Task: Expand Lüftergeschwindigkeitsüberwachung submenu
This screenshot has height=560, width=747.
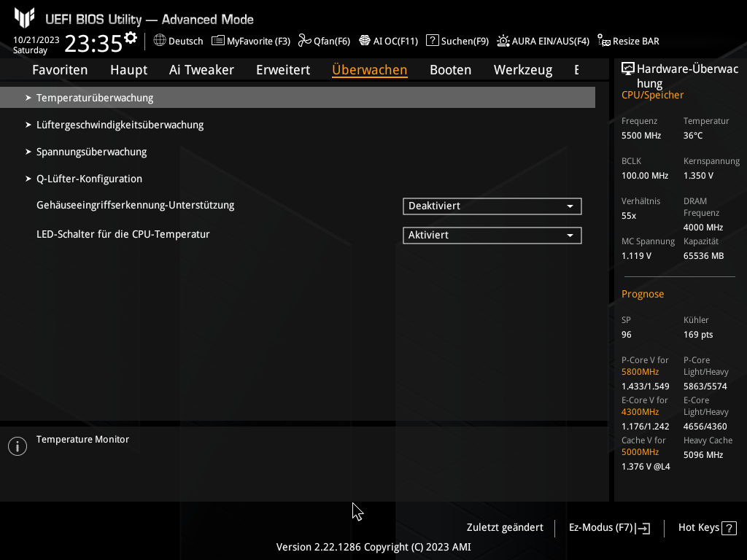Action: [x=120, y=125]
